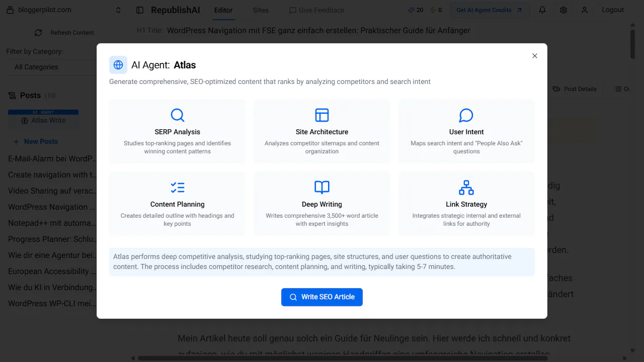Click the Site Architecture layout icon
644x362 pixels.
point(322,115)
